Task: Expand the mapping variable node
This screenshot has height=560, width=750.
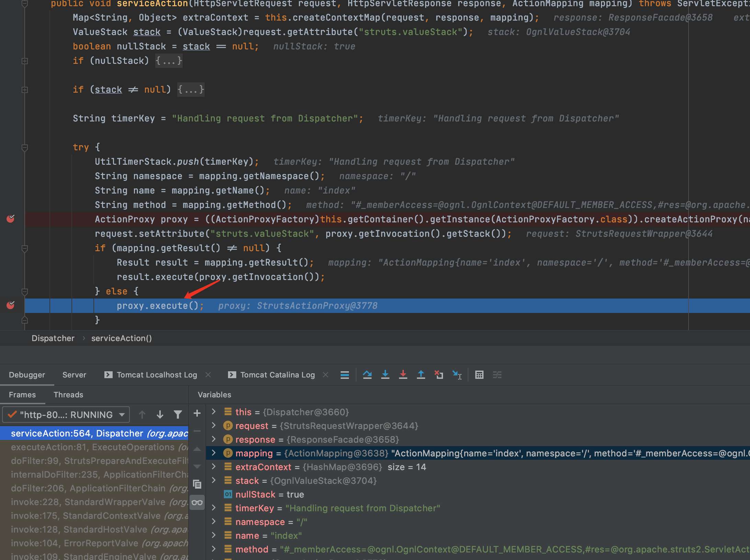Action: (x=214, y=453)
